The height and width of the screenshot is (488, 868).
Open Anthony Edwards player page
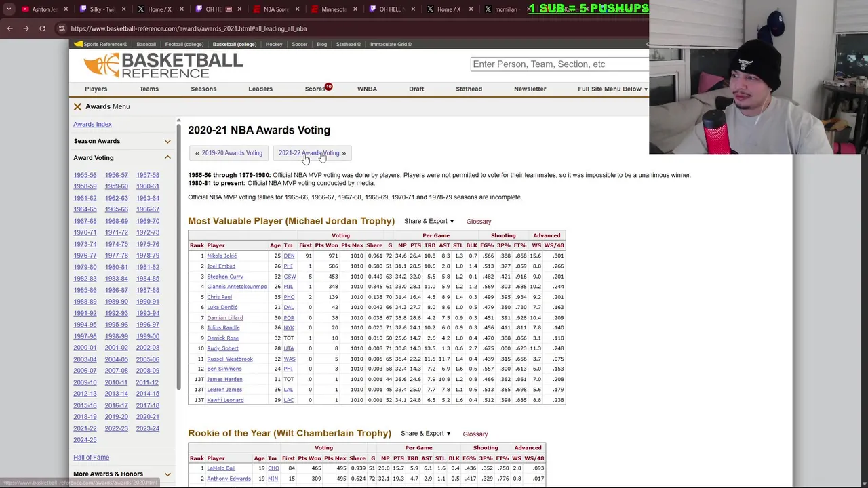point(229,479)
